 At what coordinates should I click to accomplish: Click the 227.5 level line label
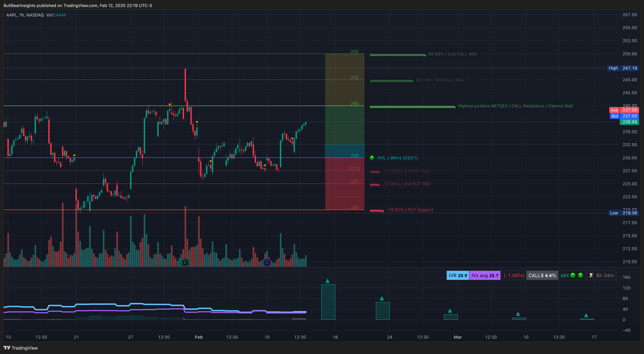354,169
